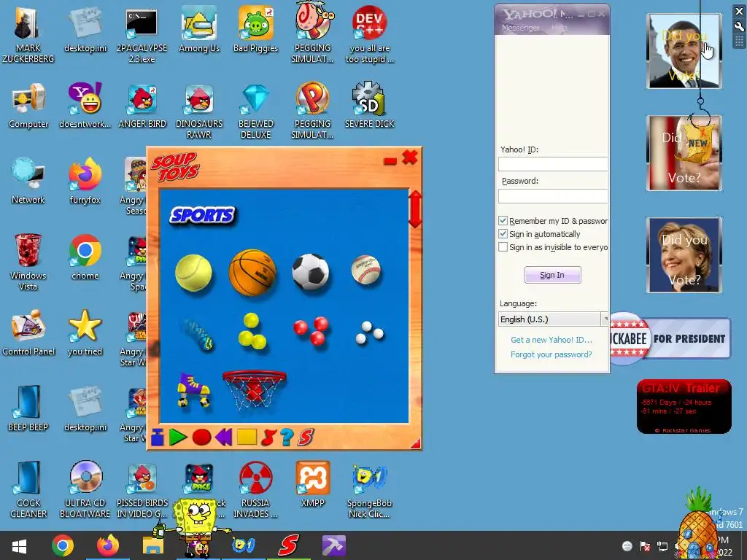This screenshot has height=560, width=747.
Task: Click the Password input field
Action: pyautogui.click(x=553, y=196)
